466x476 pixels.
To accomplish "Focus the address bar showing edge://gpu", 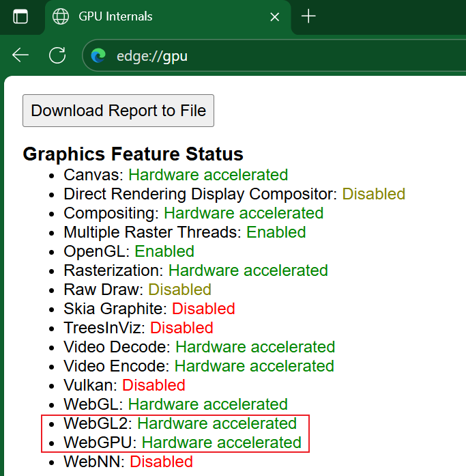I will coord(274,55).
